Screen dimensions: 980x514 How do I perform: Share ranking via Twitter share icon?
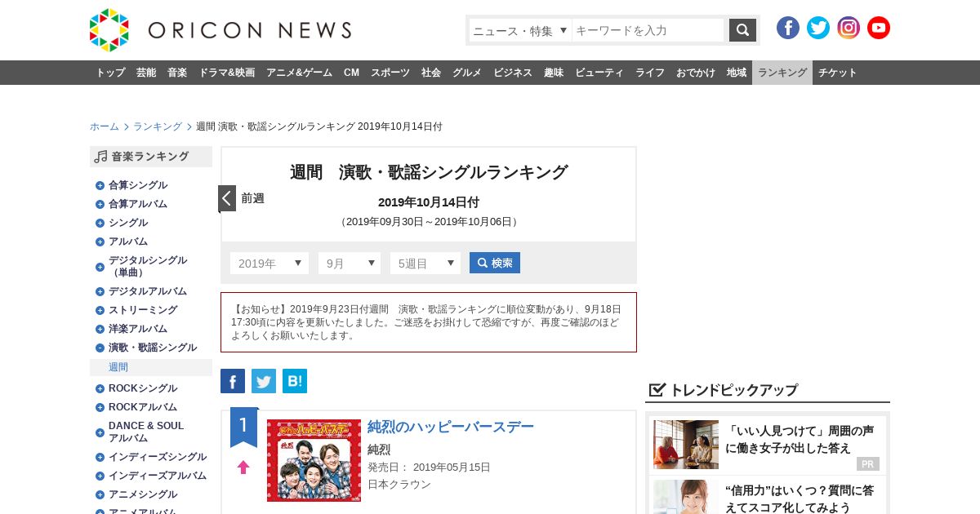click(264, 381)
